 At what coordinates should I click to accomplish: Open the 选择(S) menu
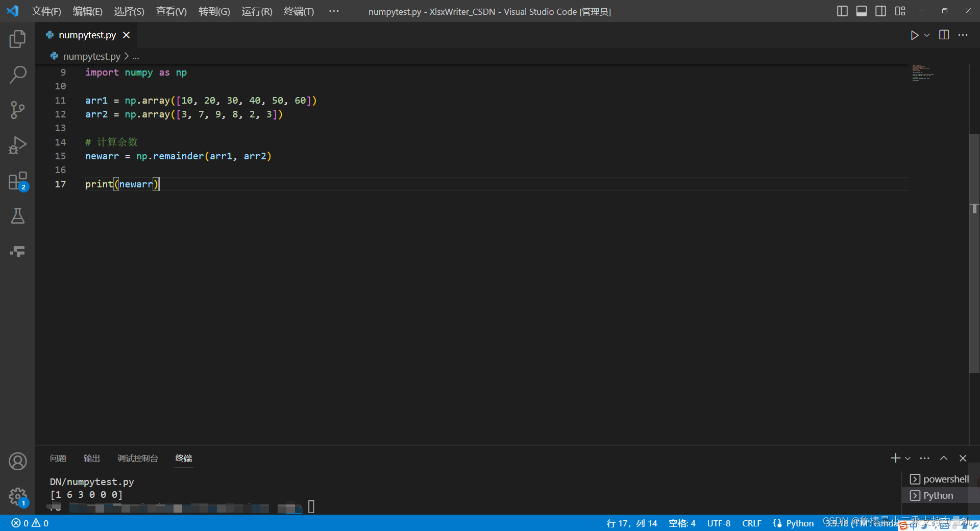[129, 11]
